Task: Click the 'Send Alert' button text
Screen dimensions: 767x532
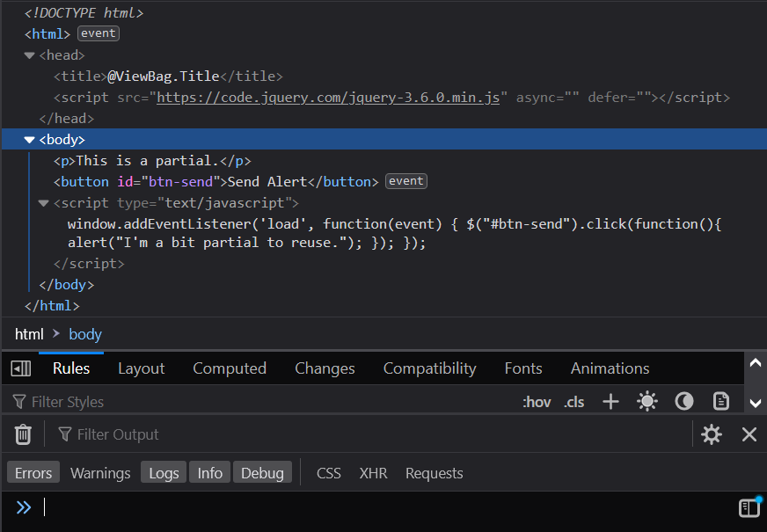Action: pyautogui.click(x=267, y=182)
